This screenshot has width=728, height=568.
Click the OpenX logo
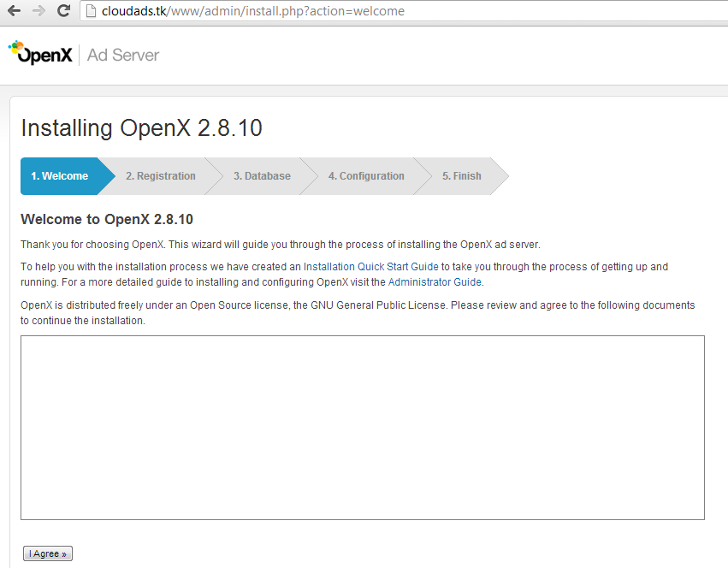[40, 52]
